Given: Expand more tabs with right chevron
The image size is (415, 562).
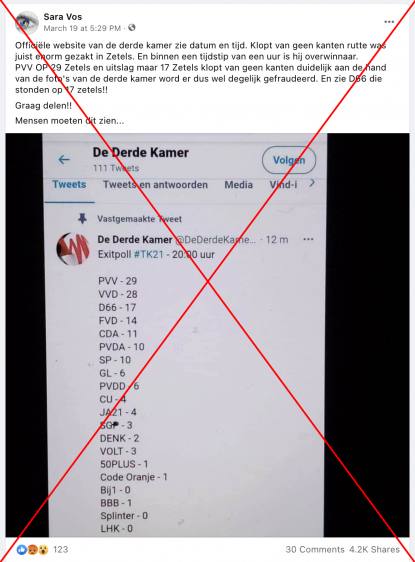Looking at the screenshot, I should tap(312, 183).
